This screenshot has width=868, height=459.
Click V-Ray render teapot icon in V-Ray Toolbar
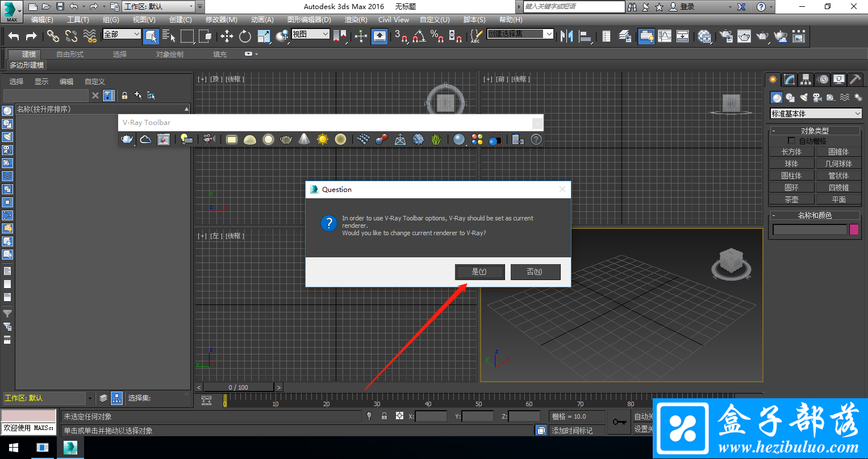[127, 139]
